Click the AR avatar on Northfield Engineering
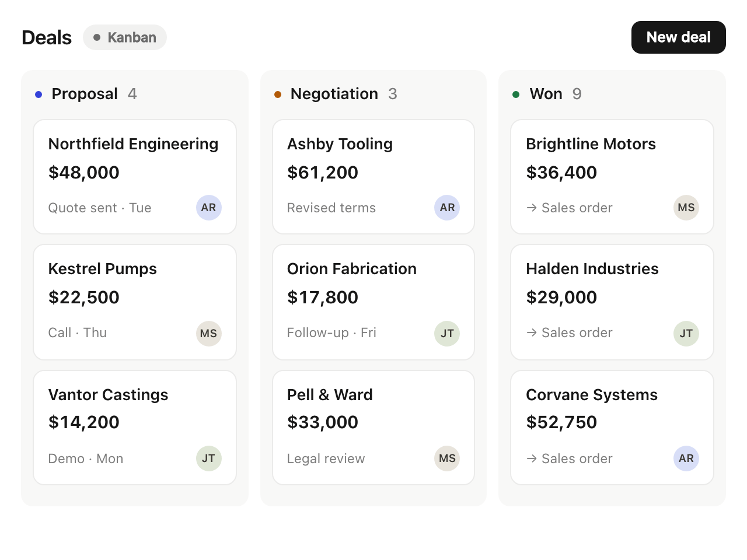 (x=208, y=208)
